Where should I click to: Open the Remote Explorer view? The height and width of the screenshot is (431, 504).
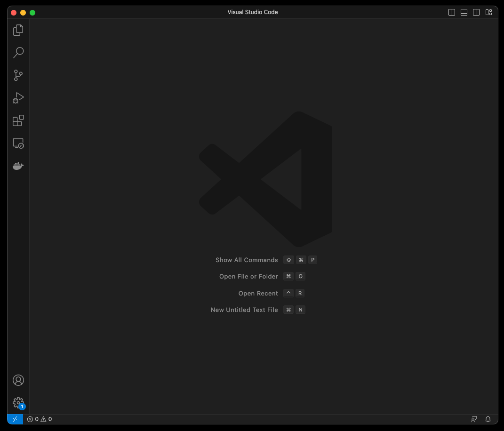18,144
